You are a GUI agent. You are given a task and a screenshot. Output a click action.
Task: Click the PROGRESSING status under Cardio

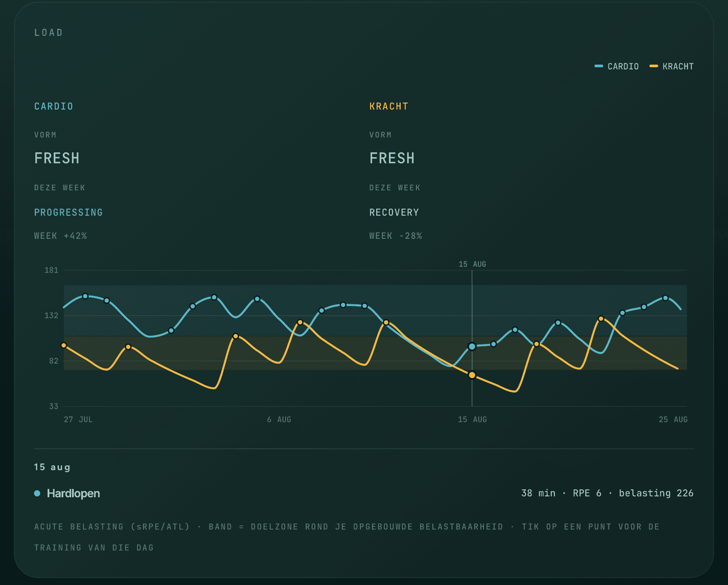[69, 213]
